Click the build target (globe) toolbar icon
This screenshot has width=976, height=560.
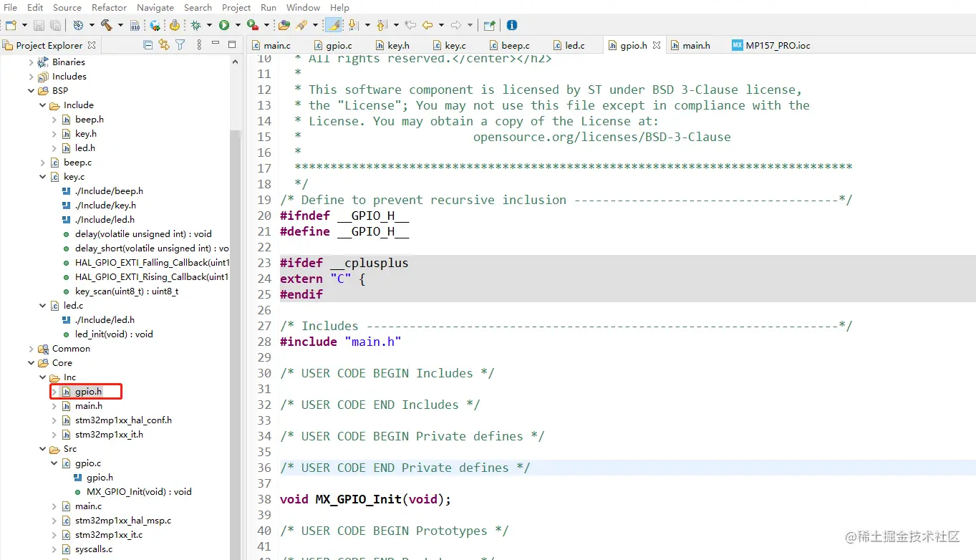[x=78, y=25]
